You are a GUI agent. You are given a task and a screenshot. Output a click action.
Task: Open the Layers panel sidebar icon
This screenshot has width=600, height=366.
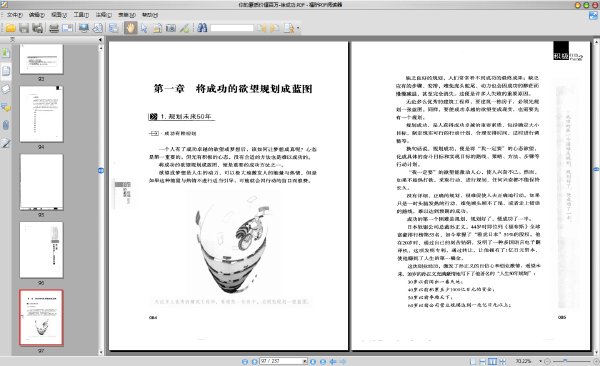point(6,89)
